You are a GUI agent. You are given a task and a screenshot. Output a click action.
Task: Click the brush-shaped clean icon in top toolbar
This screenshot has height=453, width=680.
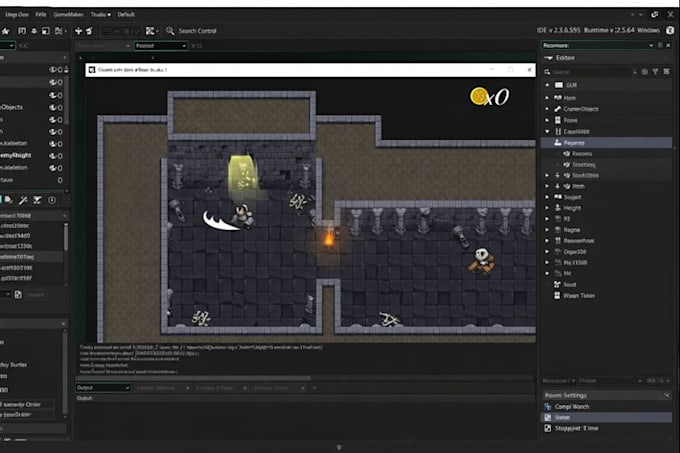pos(89,31)
